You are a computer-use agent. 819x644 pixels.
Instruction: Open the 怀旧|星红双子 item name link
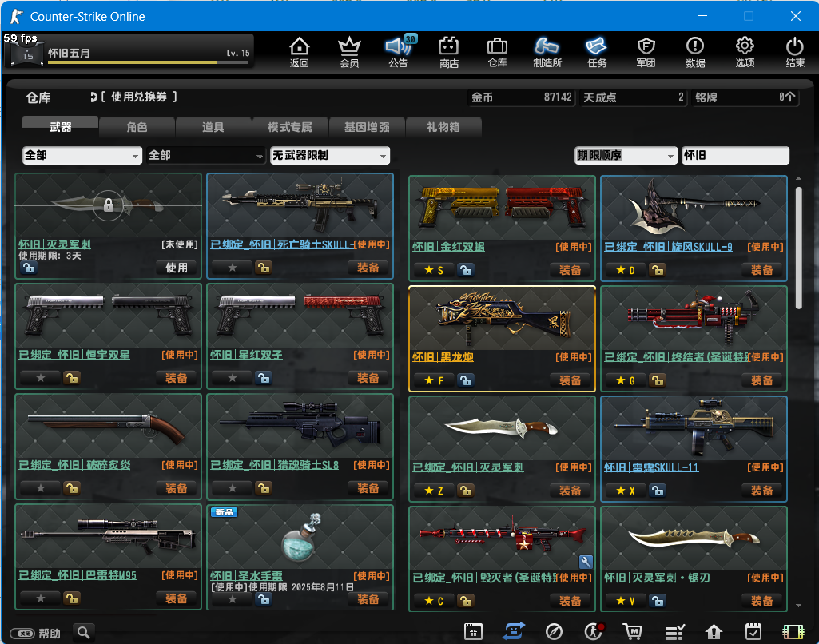click(247, 355)
